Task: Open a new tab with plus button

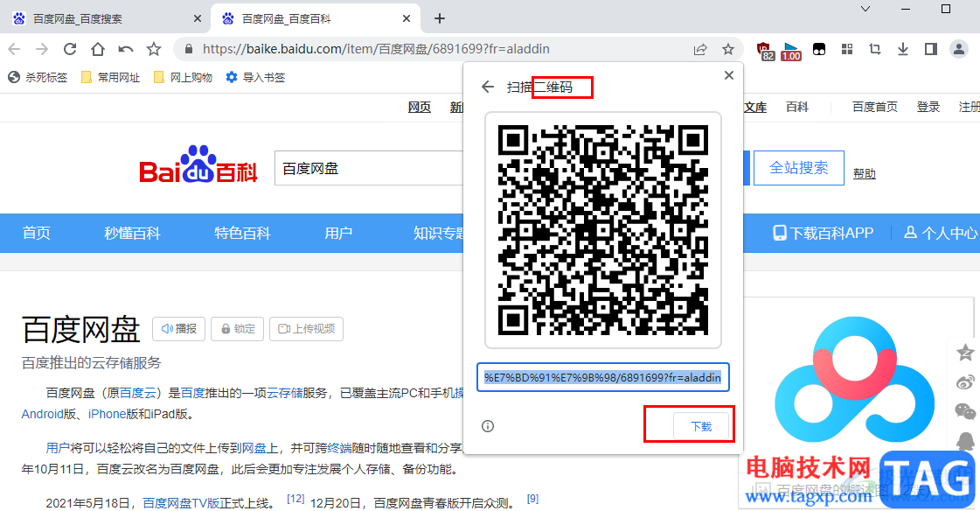Action: 440,18
